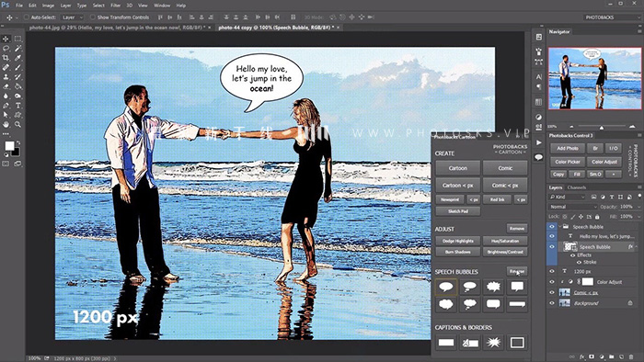Screen dimensions: 644x362
Task: Tick Show Transform Controls checkbox
Action: pos(93,17)
